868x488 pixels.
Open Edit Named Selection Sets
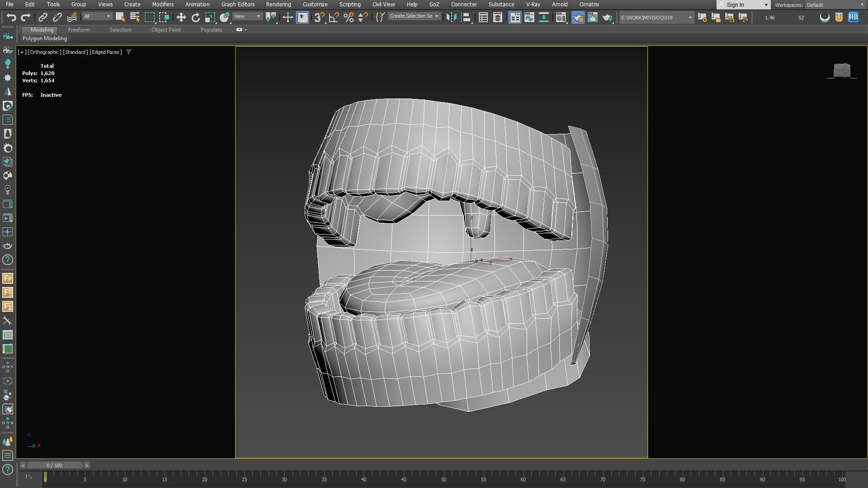[x=380, y=18]
